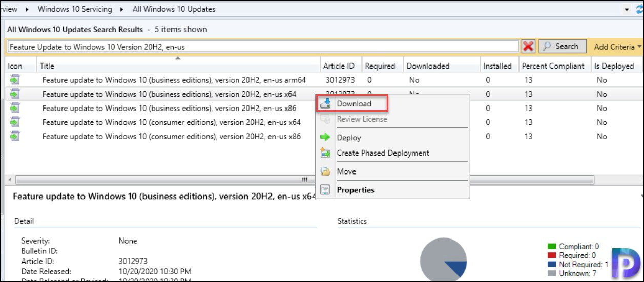Viewport: 644px width, 282px height.
Task: Click the refresh icon at top right
Action: 639,9
